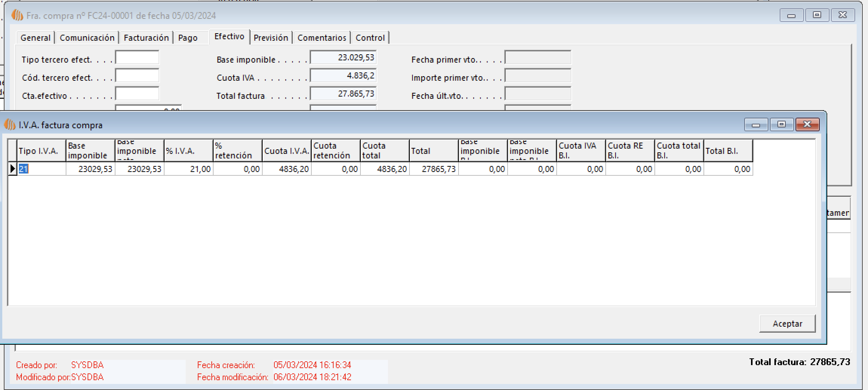Select the Cuota I.V.A. cell value 4836,20
Image resolution: width=868 pixels, height=390 pixels.
(x=286, y=169)
